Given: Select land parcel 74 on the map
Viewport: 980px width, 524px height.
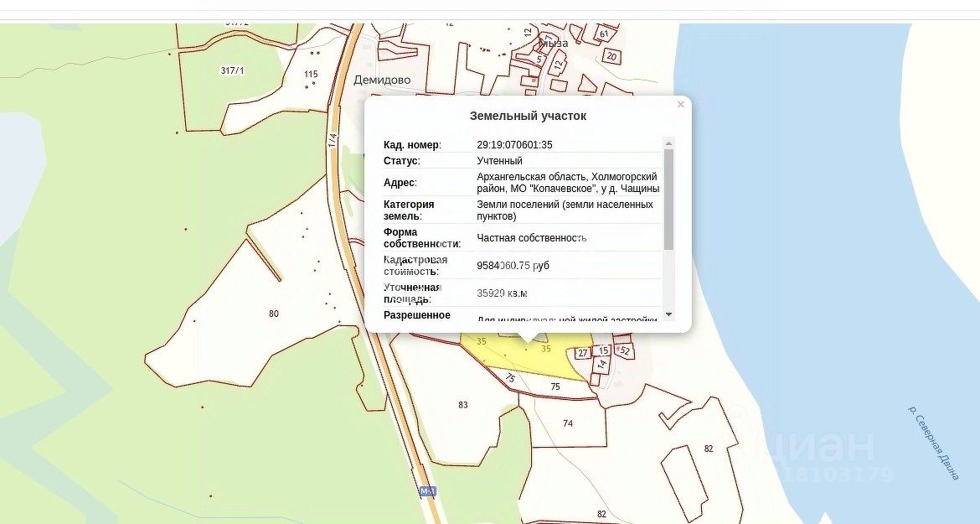Looking at the screenshot, I should [x=568, y=423].
